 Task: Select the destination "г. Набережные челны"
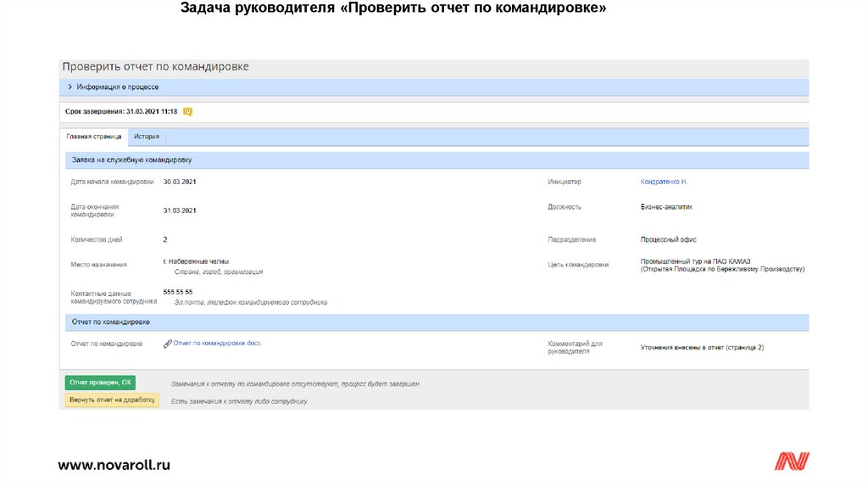point(196,261)
